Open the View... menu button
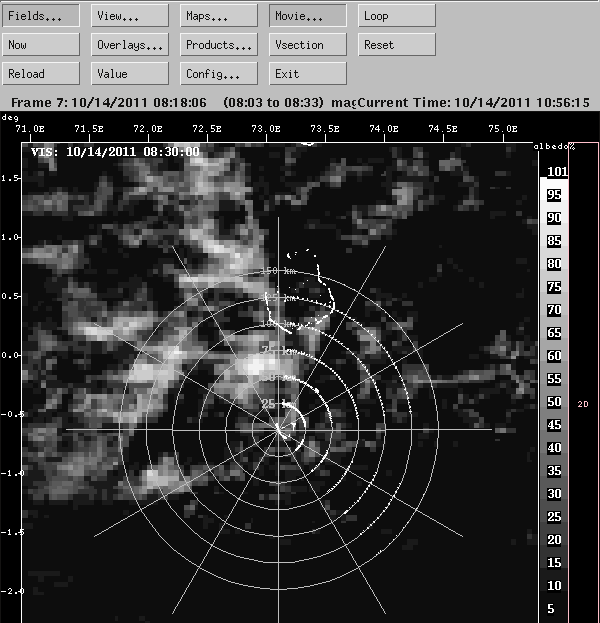Screen dimensions: 600x623 coord(130,16)
